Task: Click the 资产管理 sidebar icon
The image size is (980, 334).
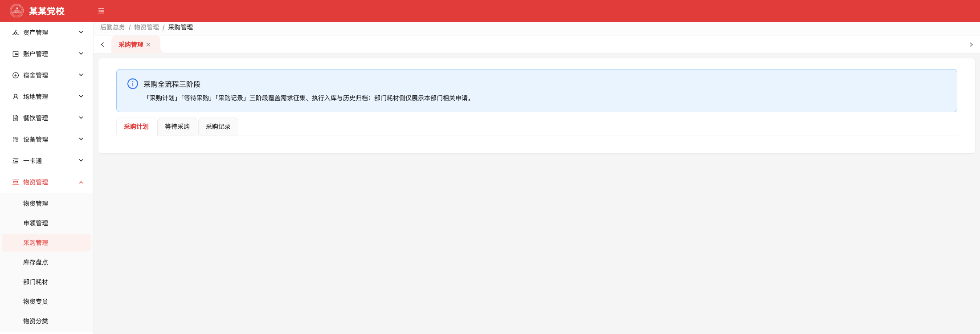Action: point(16,33)
